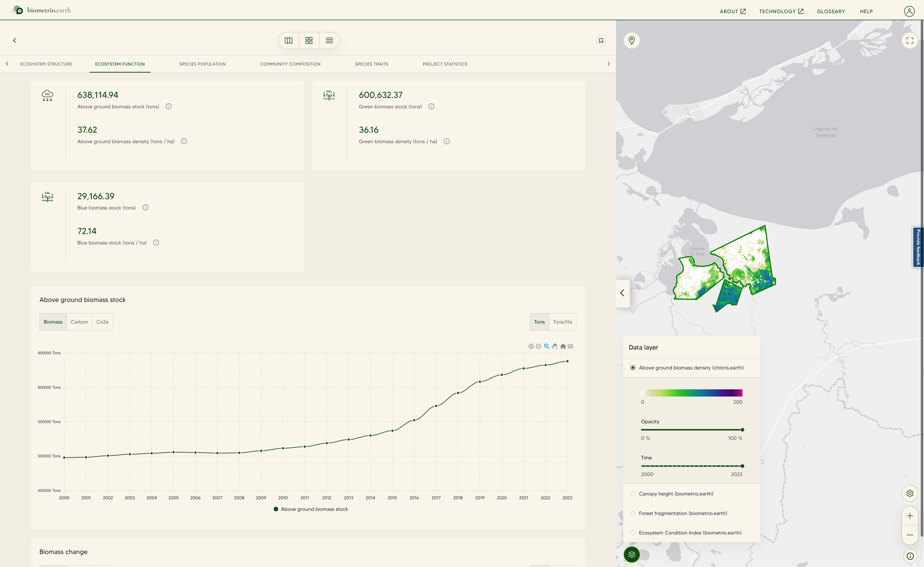The width and height of the screenshot is (924, 567).
Task: Set chart units to Tons
Action: [x=539, y=322]
